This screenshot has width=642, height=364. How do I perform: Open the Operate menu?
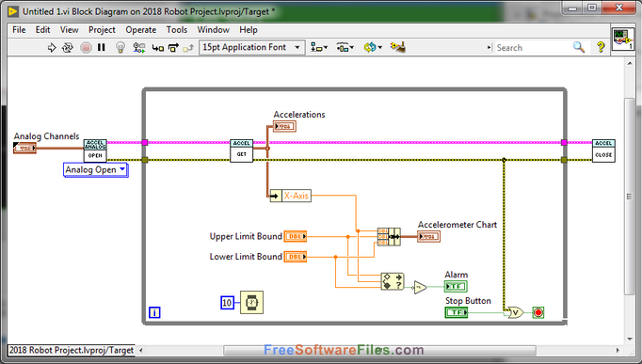(141, 30)
